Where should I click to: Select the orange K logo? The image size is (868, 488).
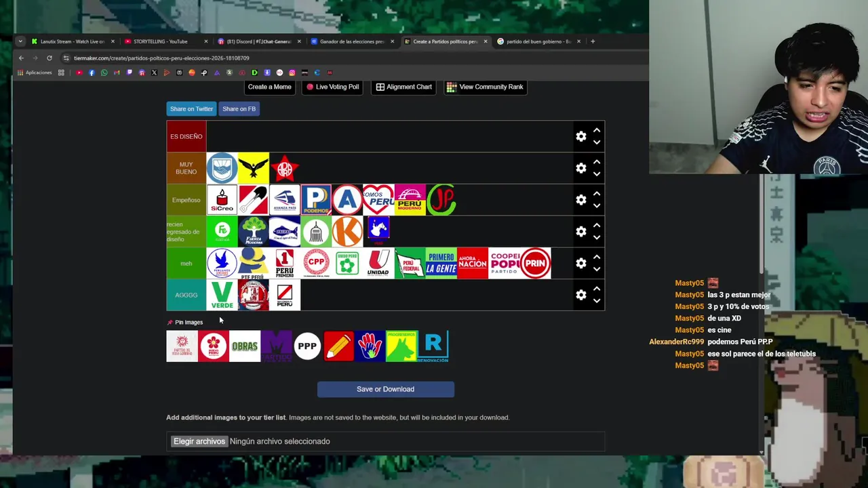pos(347,231)
